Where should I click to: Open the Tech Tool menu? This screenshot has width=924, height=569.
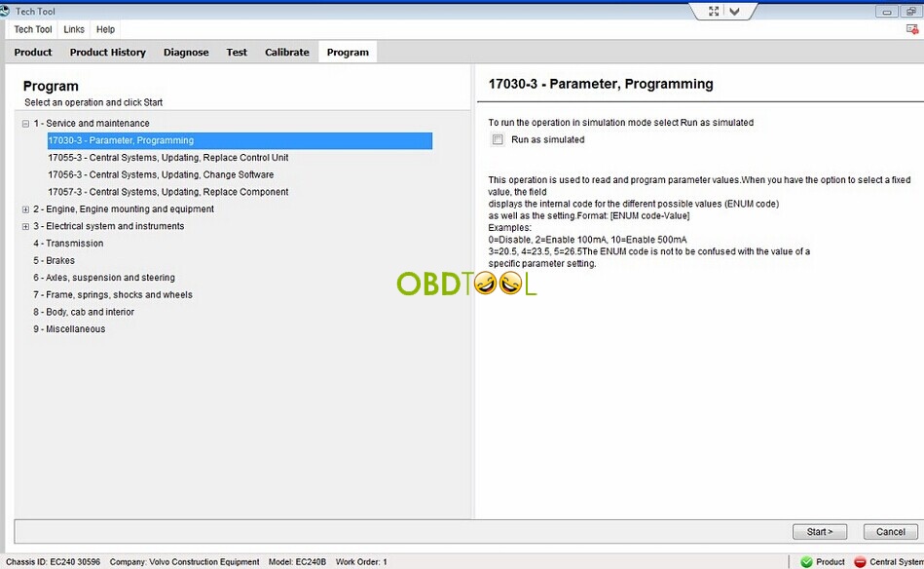click(33, 29)
